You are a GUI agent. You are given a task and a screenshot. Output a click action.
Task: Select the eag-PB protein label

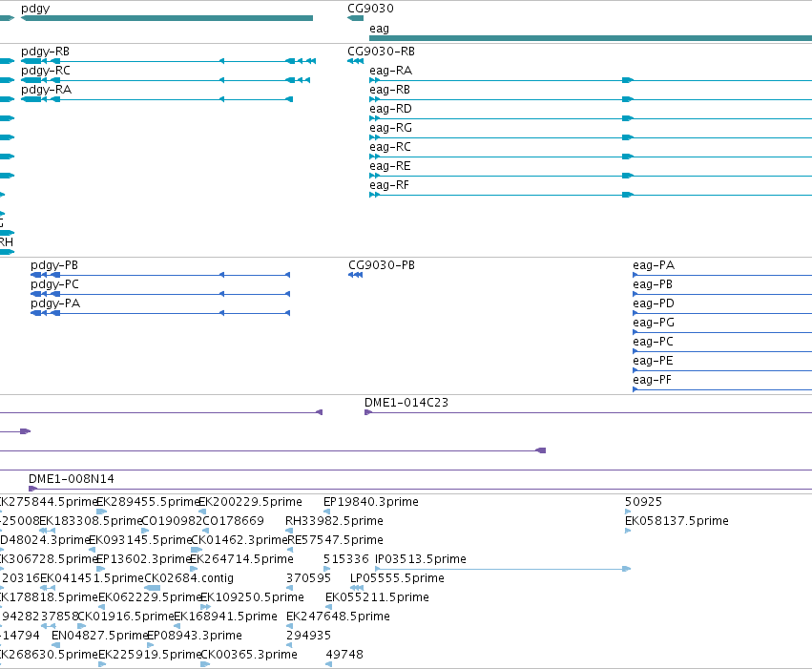click(653, 284)
